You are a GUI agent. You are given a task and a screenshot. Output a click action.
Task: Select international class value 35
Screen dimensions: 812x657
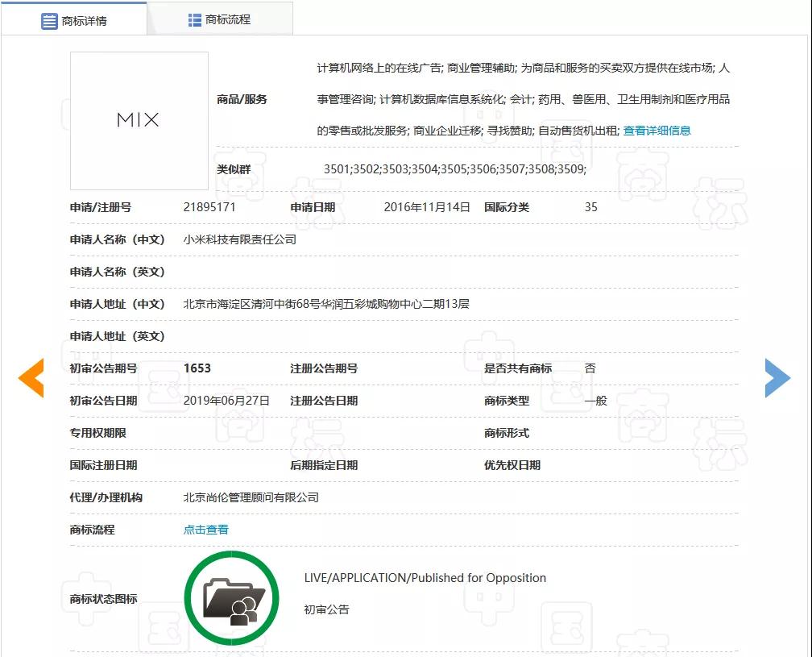point(591,207)
